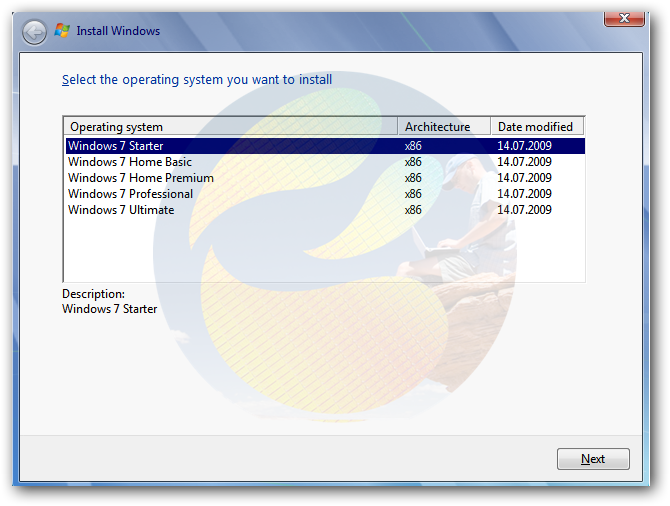
Task: Click date 14.07.2009 in Ultimate row
Action: tap(524, 210)
